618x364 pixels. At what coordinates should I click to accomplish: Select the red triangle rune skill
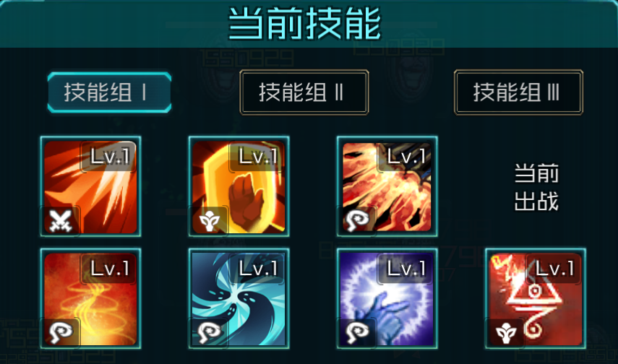[536, 298]
